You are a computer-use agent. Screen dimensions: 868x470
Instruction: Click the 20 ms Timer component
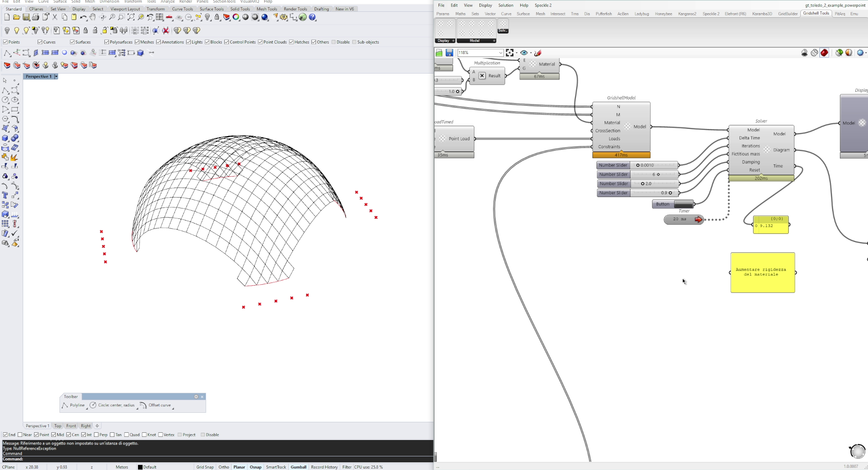click(684, 219)
